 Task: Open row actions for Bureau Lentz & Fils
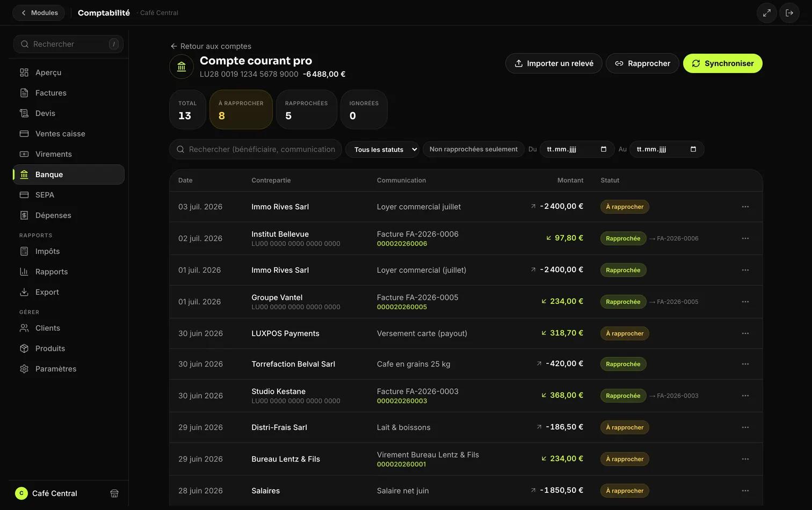745,459
